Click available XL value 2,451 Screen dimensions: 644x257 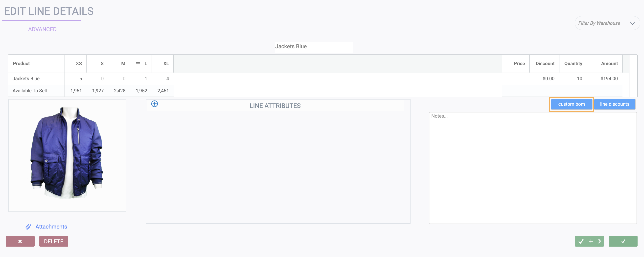[163, 91]
